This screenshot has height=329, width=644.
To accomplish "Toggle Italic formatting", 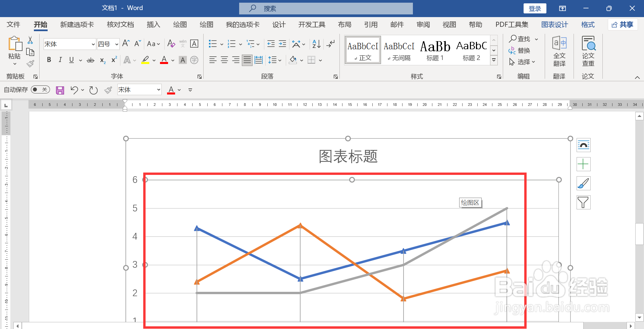I will (x=60, y=60).
